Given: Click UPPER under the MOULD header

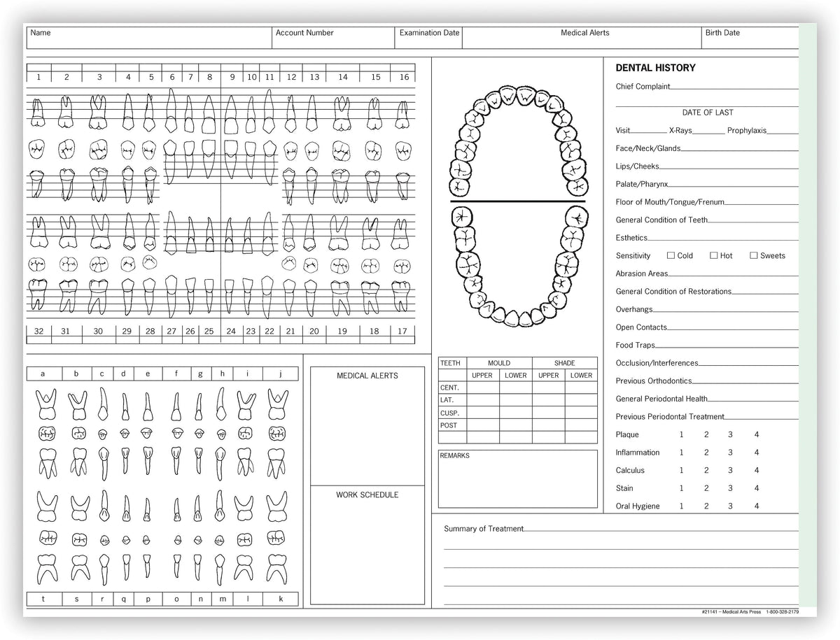Looking at the screenshot, I should tap(482, 376).
